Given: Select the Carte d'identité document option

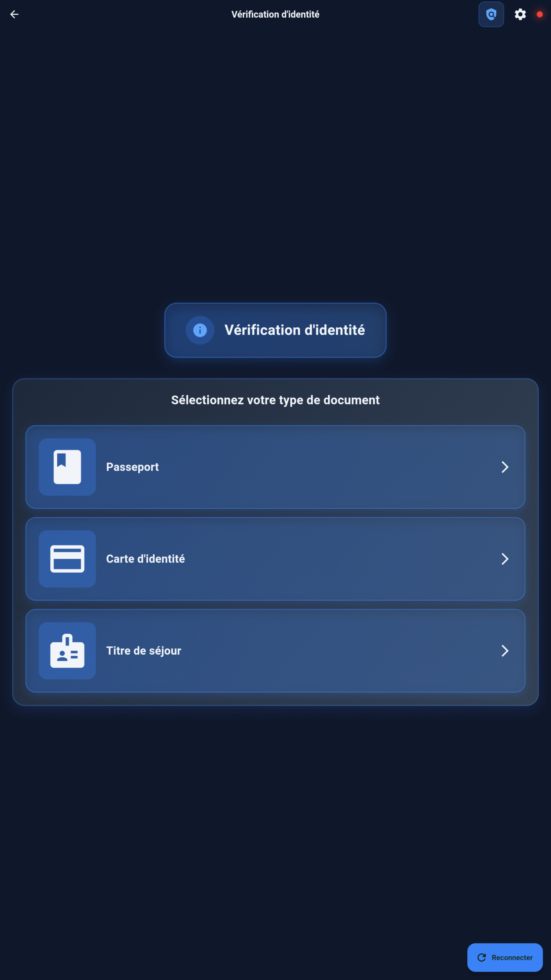Looking at the screenshot, I should (275, 559).
